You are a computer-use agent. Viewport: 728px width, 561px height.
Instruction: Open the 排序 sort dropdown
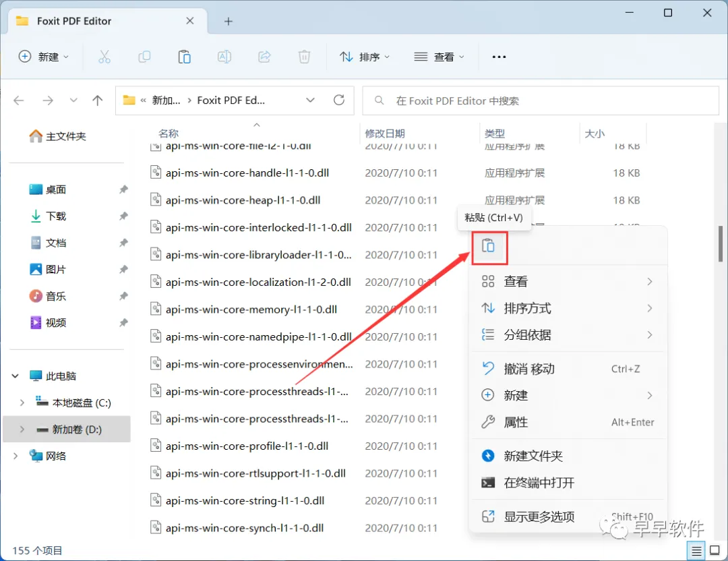tap(365, 57)
